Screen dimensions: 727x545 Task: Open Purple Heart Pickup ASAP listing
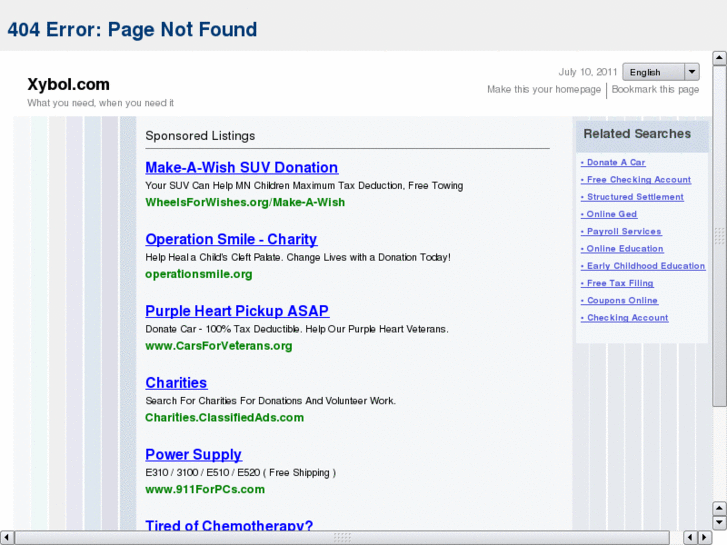point(237,311)
